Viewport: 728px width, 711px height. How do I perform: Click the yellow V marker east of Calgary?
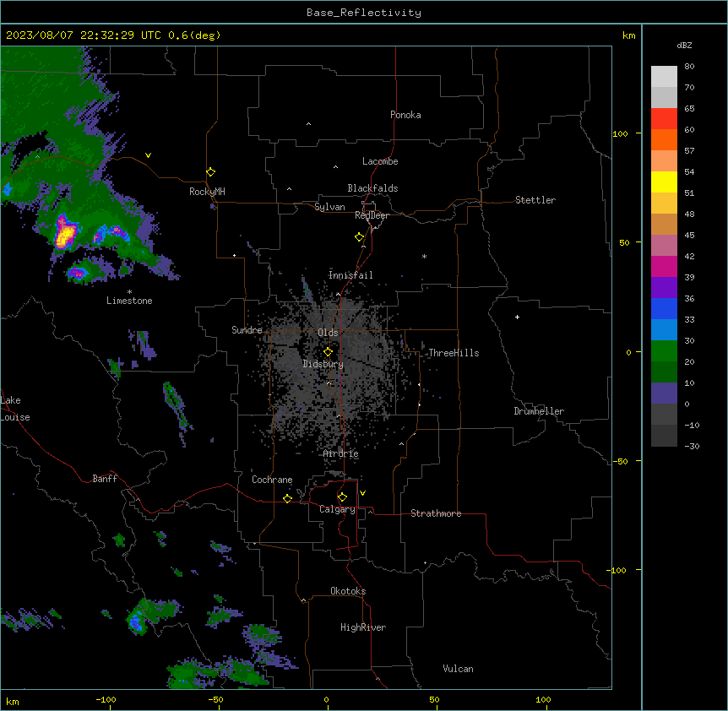[362, 493]
